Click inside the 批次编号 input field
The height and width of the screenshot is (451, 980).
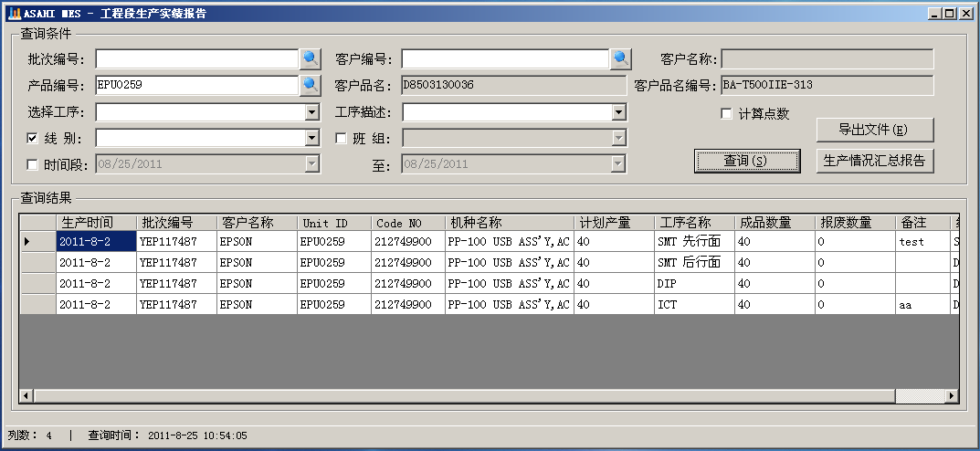pos(196,59)
